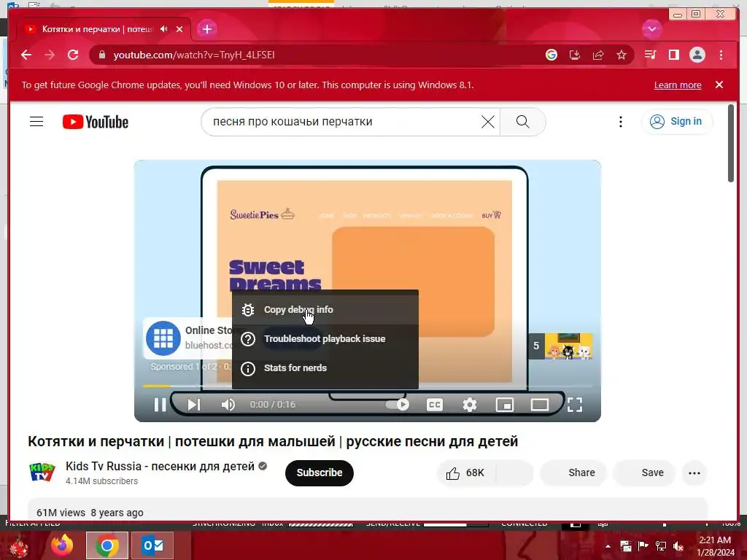Go to the YouTube home logo

96,122
